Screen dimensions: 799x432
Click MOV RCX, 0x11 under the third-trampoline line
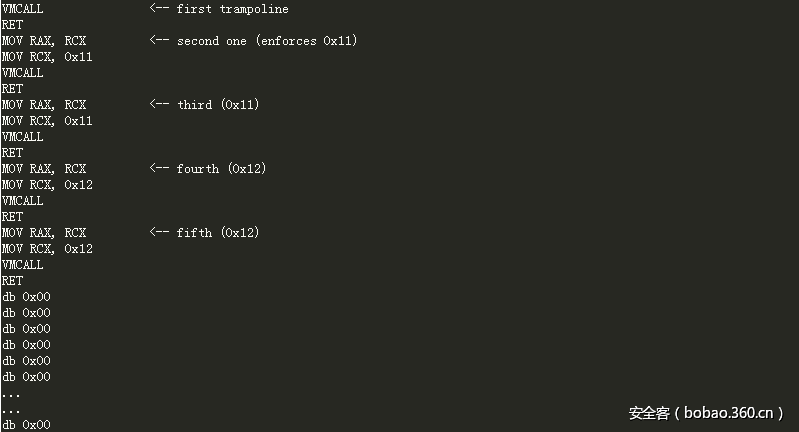47,121
